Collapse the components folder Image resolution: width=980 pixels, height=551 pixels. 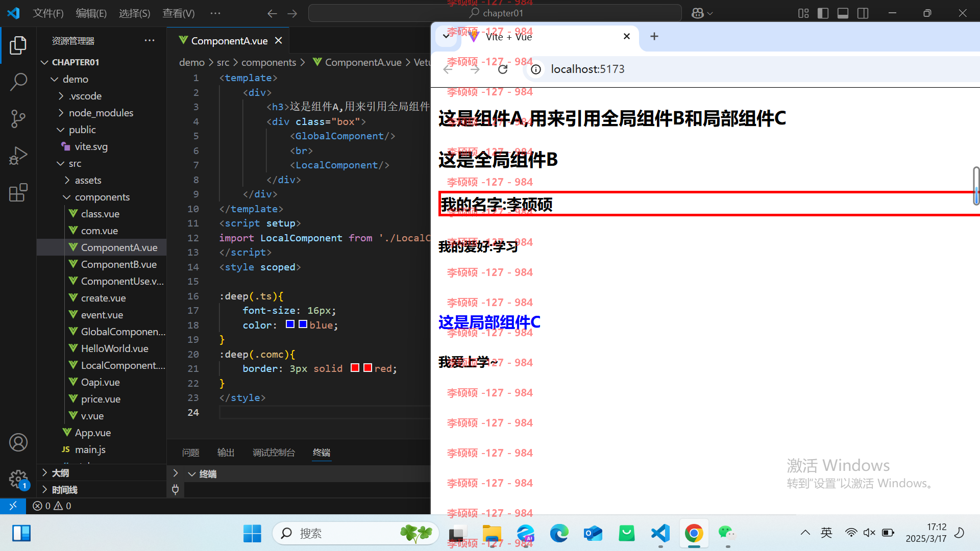(x=67, y=197)
